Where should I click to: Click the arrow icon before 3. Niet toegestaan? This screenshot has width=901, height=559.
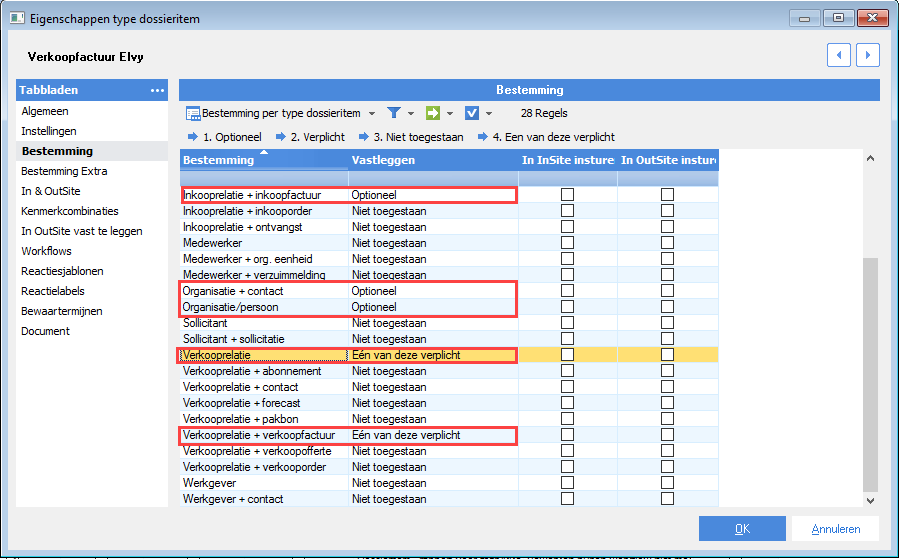pyautogui.click(x=364, y=137)
